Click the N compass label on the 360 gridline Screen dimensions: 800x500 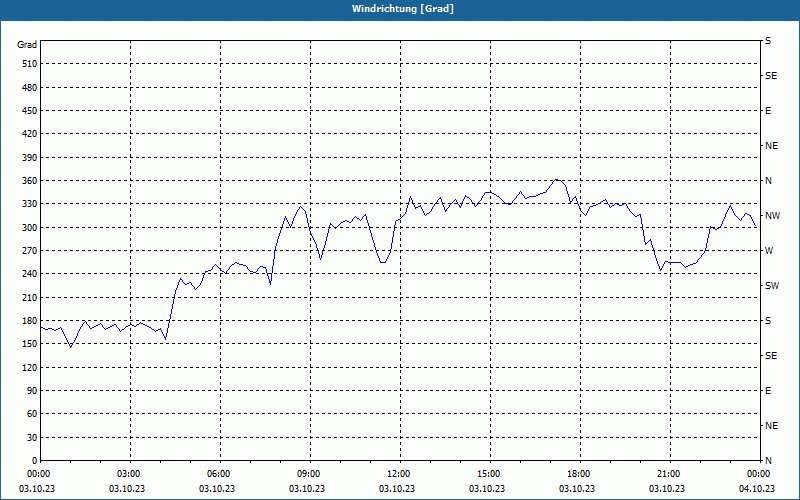pyautogui.click(x=768, y=181)
